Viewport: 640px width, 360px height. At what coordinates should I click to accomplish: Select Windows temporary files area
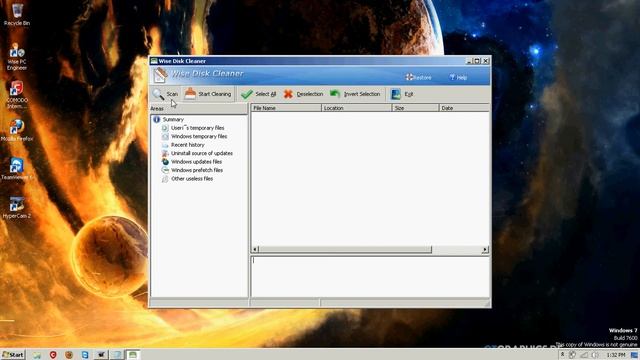coord(199,136)
